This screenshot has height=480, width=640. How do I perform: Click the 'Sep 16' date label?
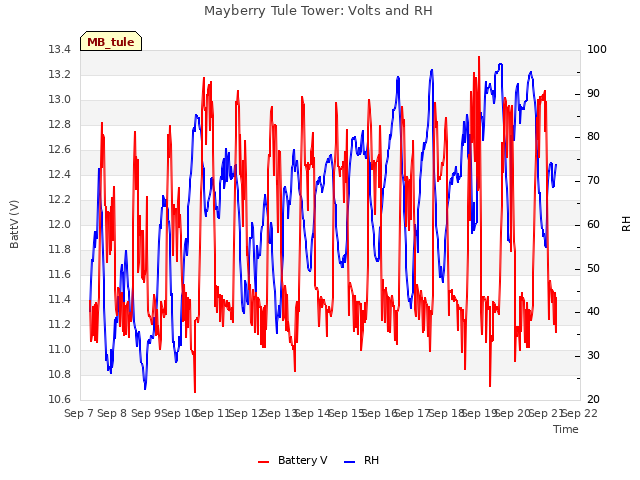coord(380,414)
